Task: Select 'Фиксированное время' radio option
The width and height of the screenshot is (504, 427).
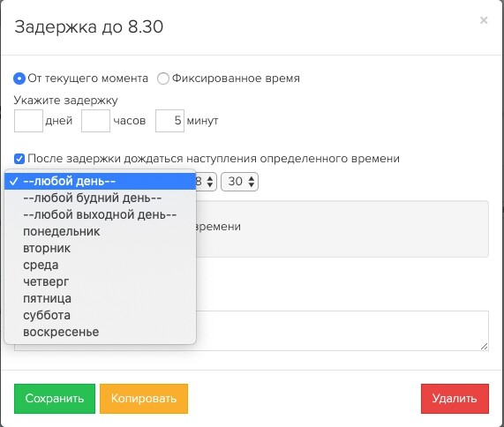Action: [x=163, y=79]
